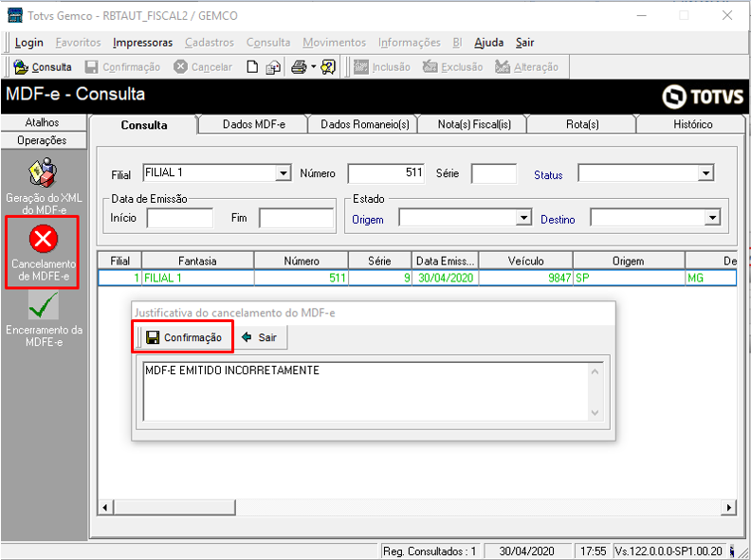Click the Veículo column header
Screen dimensions: 751x560
click(x=526, y=261)
